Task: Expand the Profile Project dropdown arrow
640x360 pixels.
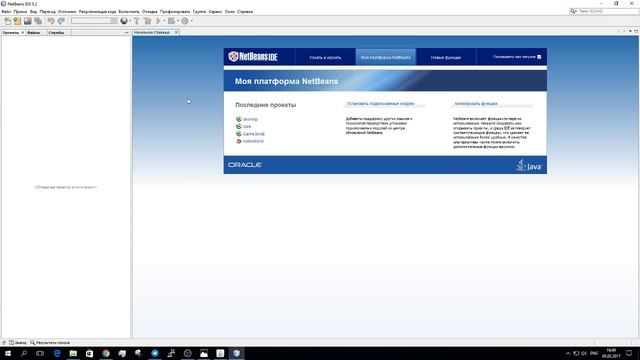Action: pyautogui.click(x=191, y=21)
